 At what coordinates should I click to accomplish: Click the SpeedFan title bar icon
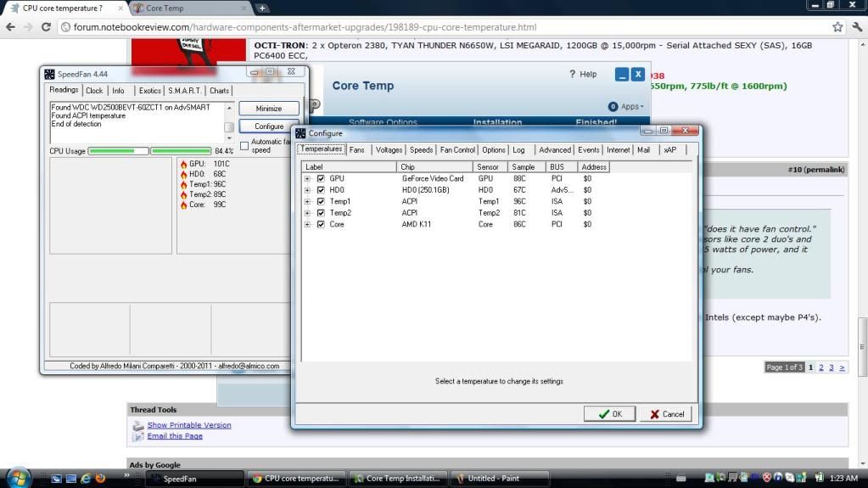49,74
